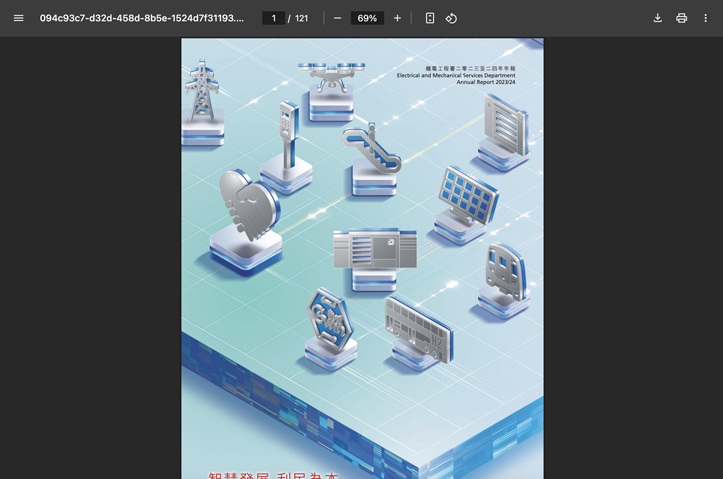Click the train illustration on cover
The image size is (723, 479).
504,271
